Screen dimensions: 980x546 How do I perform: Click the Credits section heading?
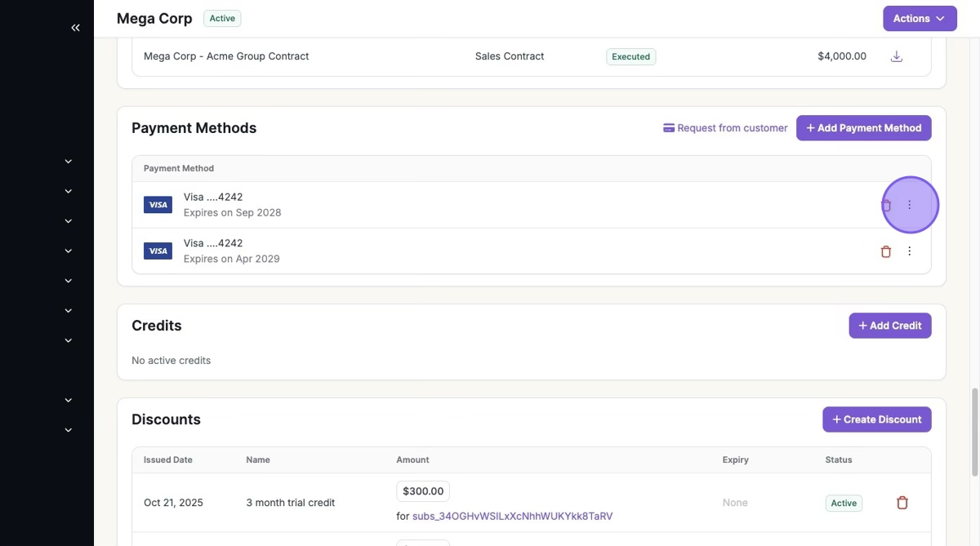pyautogui.click(x=157, y=326)
